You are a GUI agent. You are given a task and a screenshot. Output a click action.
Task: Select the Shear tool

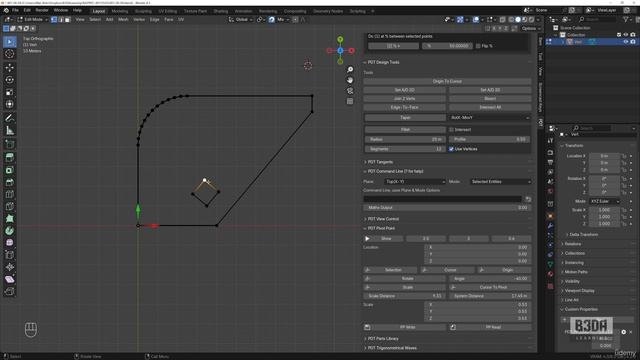pyautogui.click(x=10, y=279)
